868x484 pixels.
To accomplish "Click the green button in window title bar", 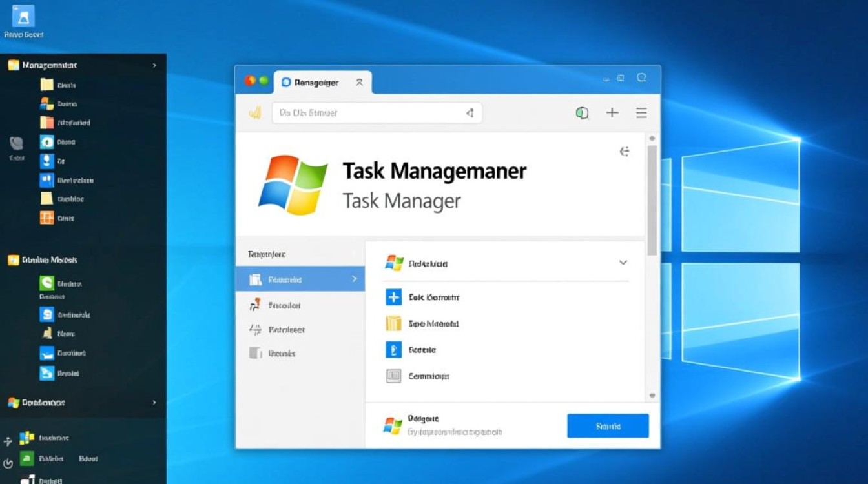I will click(x=263, y=81).
